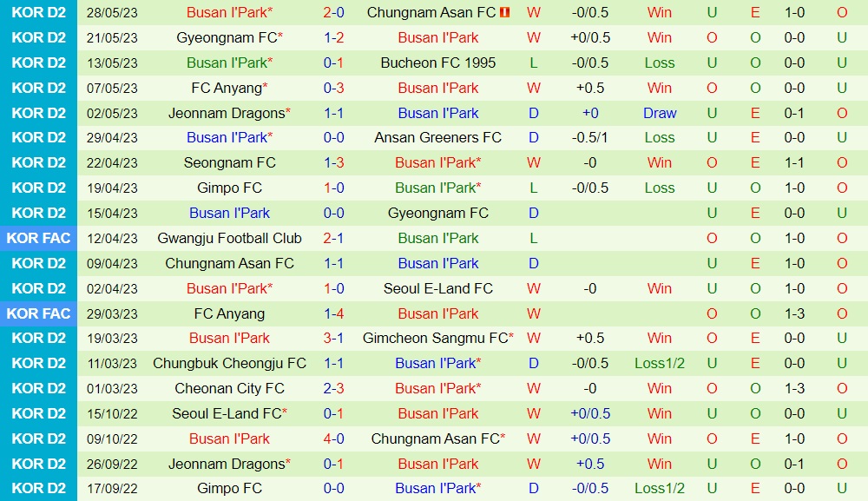Click the KOR D2 badge on 28/05/23 row
This screenshot has width=868, height=501.
click(x=39, y=12)
